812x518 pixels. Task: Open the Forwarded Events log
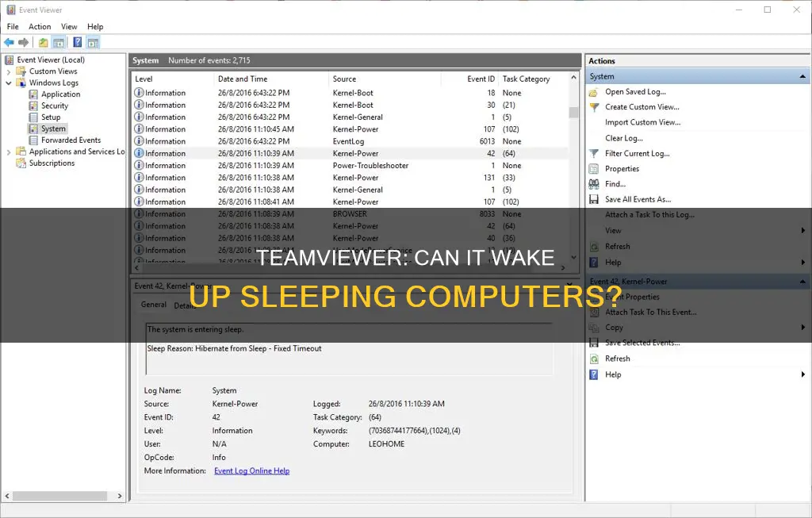click(71, 140)
